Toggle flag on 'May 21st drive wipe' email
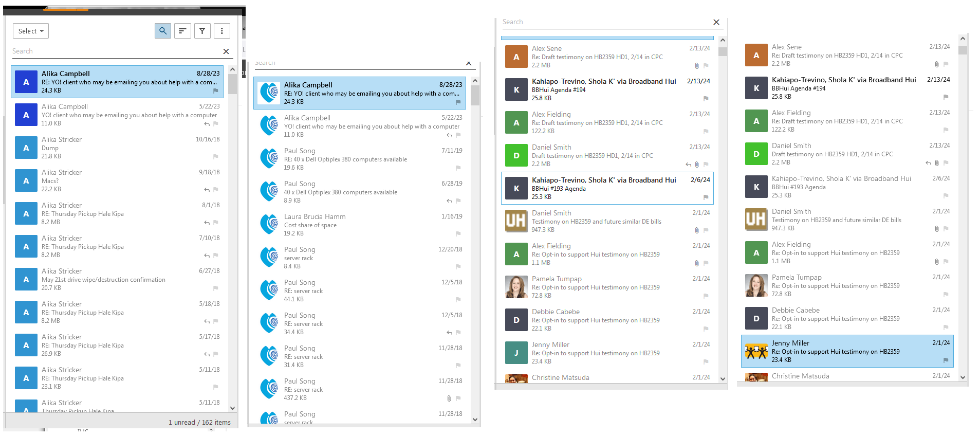This screenshot has width=980, height=436. click(215, 288)
